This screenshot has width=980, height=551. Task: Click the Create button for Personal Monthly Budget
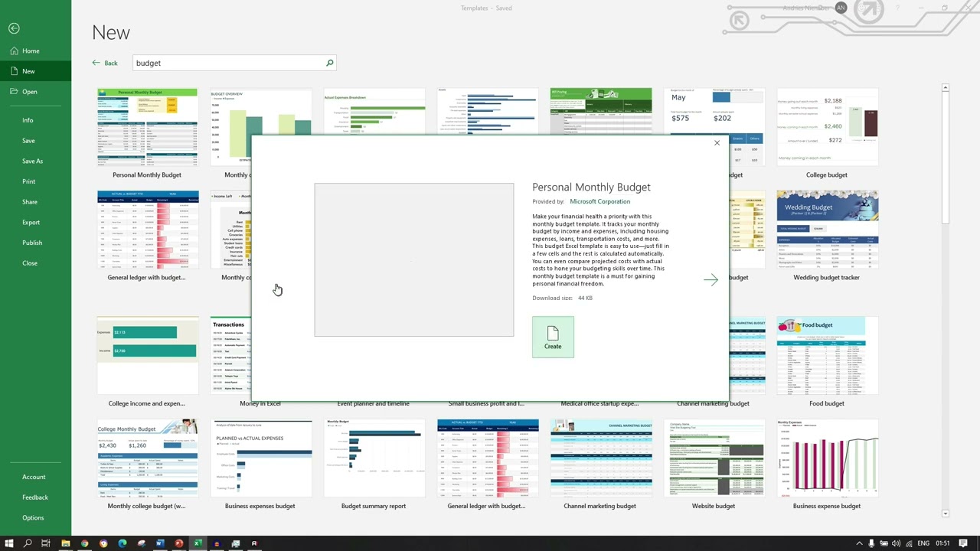553,337
